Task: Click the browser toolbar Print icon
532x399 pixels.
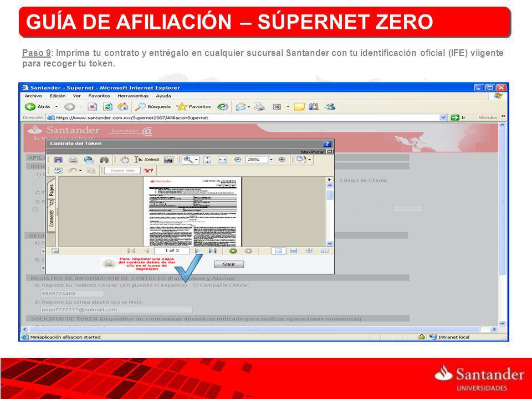Action: tap(260, 107)
